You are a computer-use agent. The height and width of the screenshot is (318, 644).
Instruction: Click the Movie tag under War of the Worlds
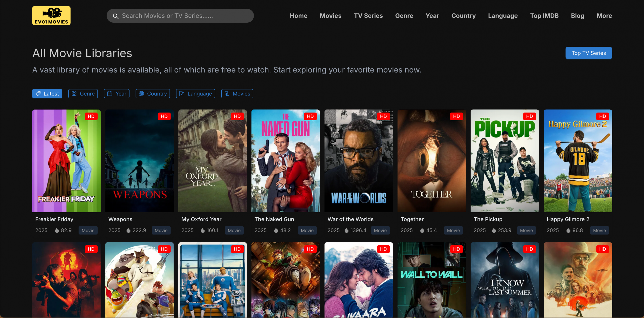tap(380, 230)
